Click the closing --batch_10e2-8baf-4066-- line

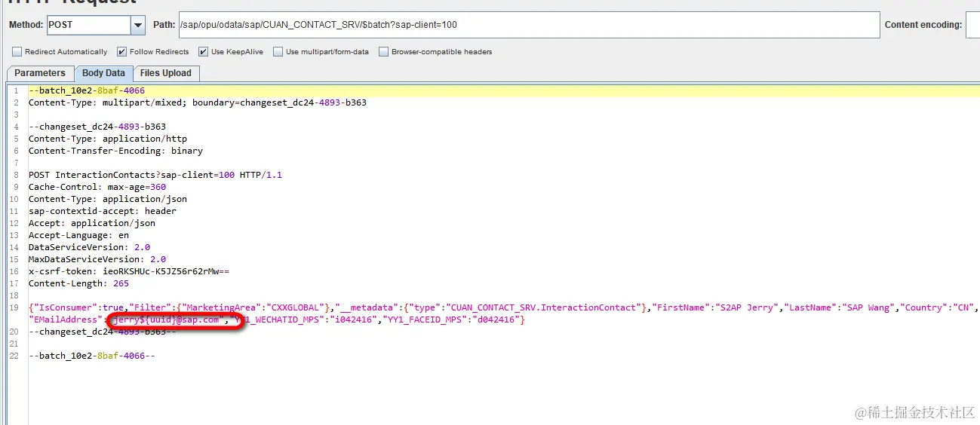click(x=92, y=356)
